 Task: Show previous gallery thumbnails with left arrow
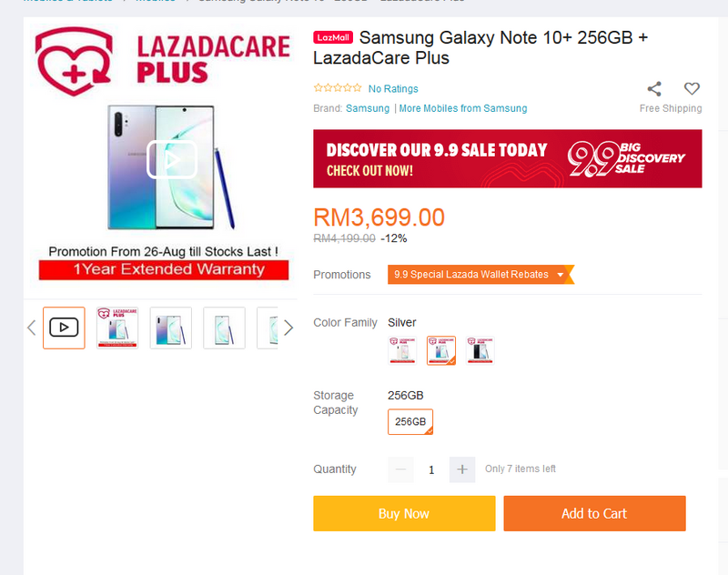point(32,328)
